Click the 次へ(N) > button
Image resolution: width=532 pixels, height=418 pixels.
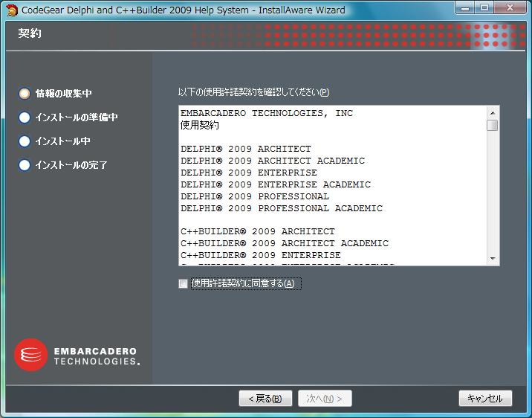pyautogui.click(x=325, y=399)
